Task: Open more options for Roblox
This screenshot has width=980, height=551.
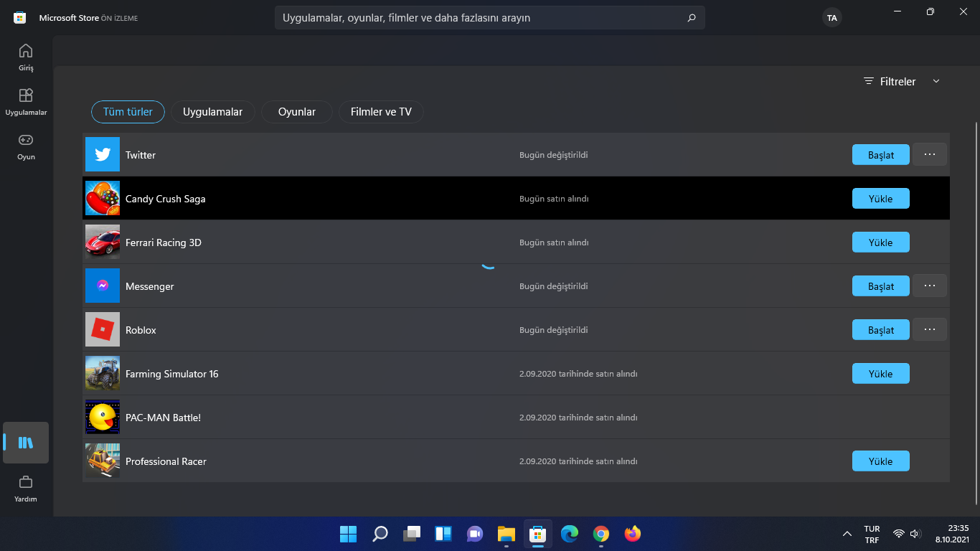Action: tap(930, 329)
